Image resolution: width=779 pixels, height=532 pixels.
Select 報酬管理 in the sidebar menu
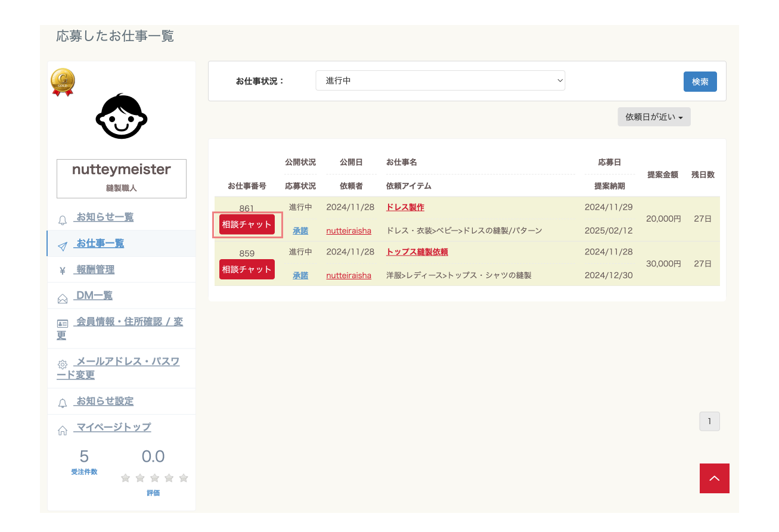click(95, 270)
